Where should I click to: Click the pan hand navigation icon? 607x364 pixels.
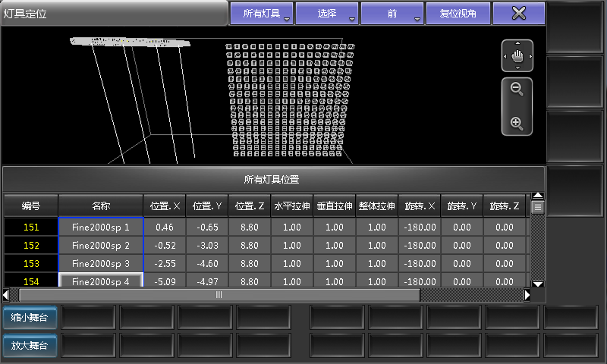point(517,55)
